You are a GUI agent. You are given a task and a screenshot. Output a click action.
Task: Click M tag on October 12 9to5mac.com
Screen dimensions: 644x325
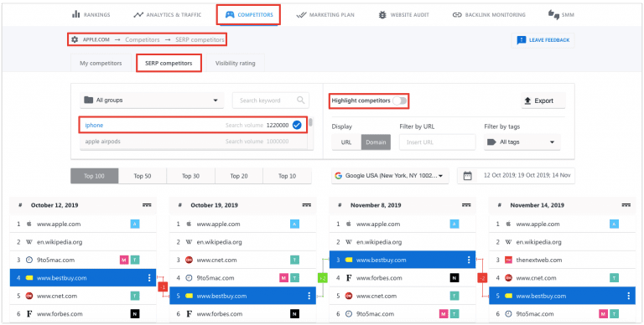coord(124,261)
